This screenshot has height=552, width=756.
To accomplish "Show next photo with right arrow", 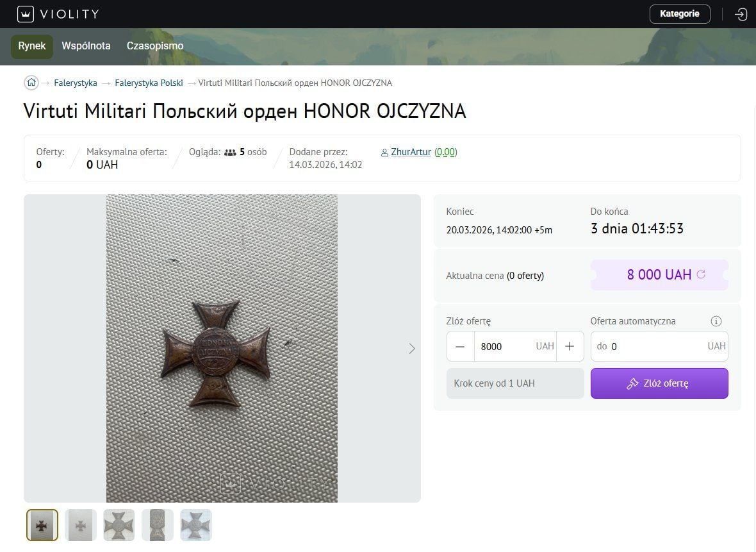I will coord(412,348).
